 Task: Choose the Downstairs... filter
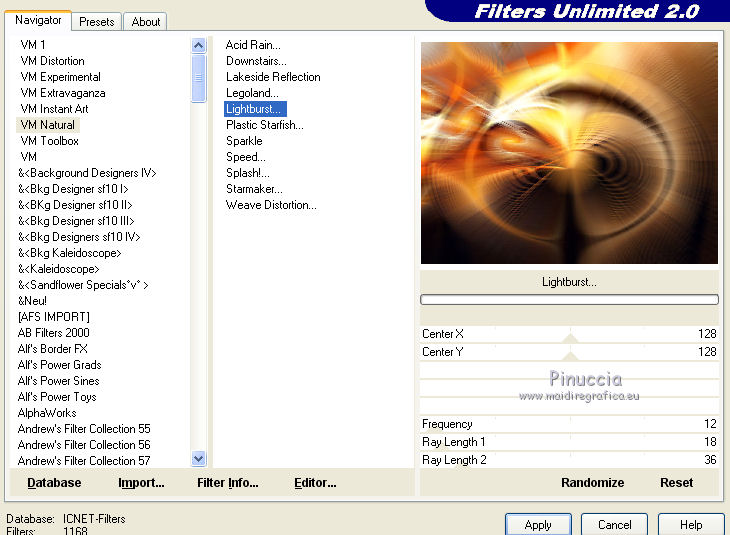coord(256,61)
